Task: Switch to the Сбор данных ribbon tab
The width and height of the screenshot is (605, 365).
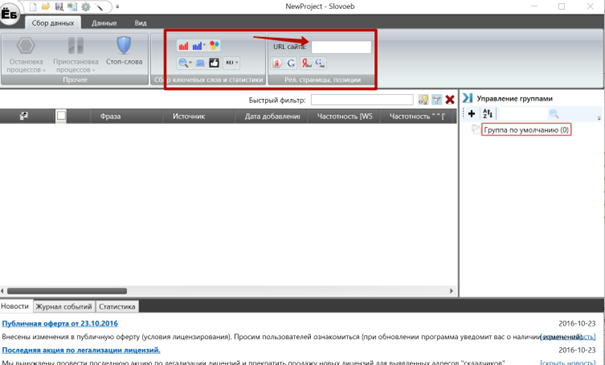Action: coord(53,23)
